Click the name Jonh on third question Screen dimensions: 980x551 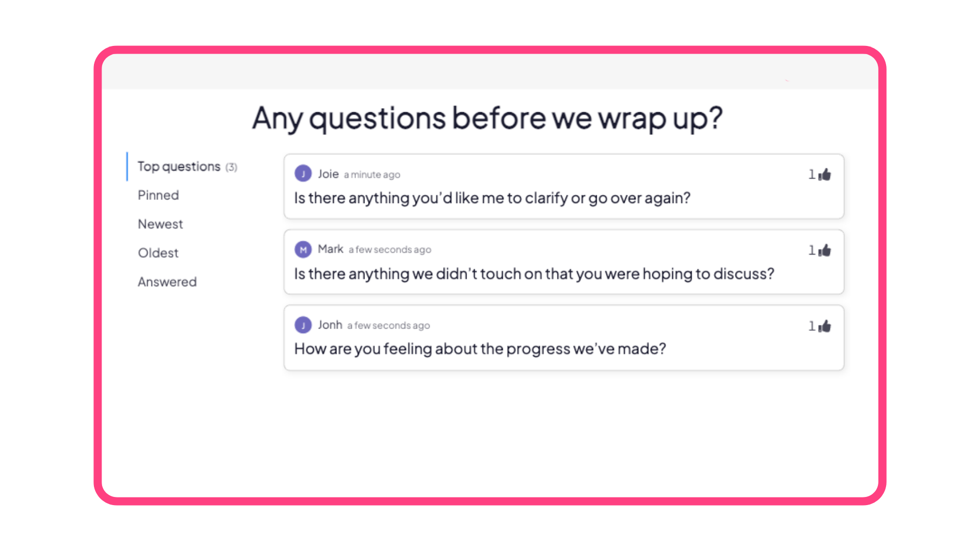click(330, 325)
